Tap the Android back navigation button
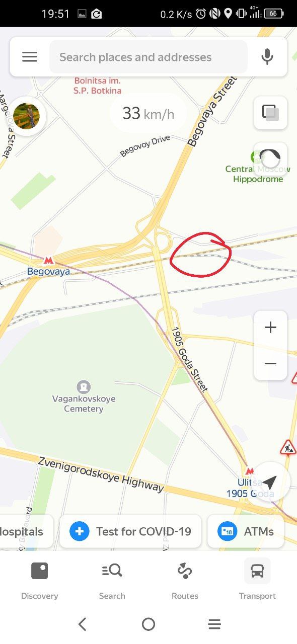This screenshot has width=297, height=644. [83, 624]
